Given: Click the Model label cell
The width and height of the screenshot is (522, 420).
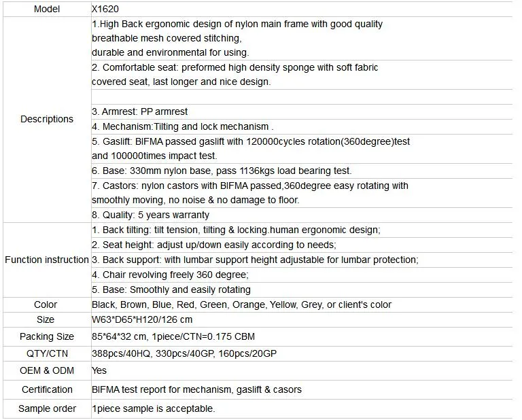Looking at the screenshot, I should point(46,9).
